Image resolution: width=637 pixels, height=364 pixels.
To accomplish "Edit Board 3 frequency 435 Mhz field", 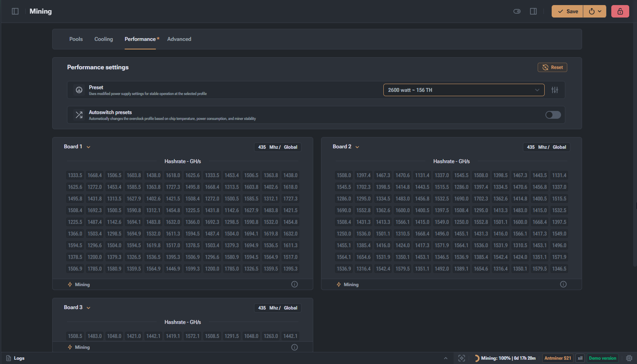I will tap(278, 308).
